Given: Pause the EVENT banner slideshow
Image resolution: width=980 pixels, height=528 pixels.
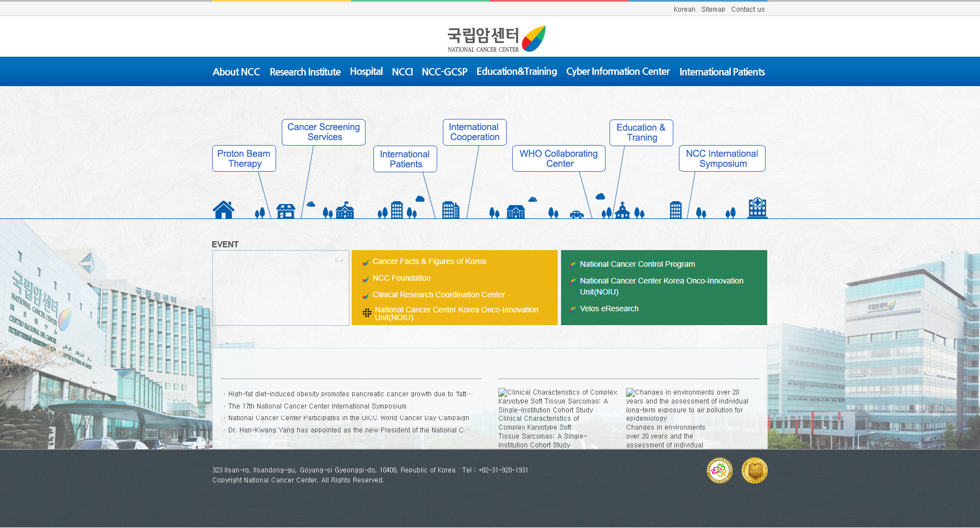Looking at the screenshot, I should coord(336,260).
